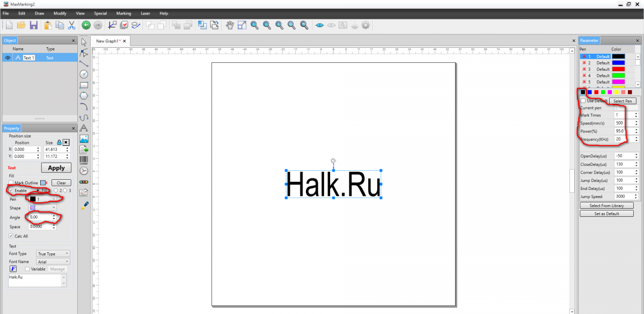Select the Text drawing tool
This screenshot has height=314, width=644.
(84, 128)
